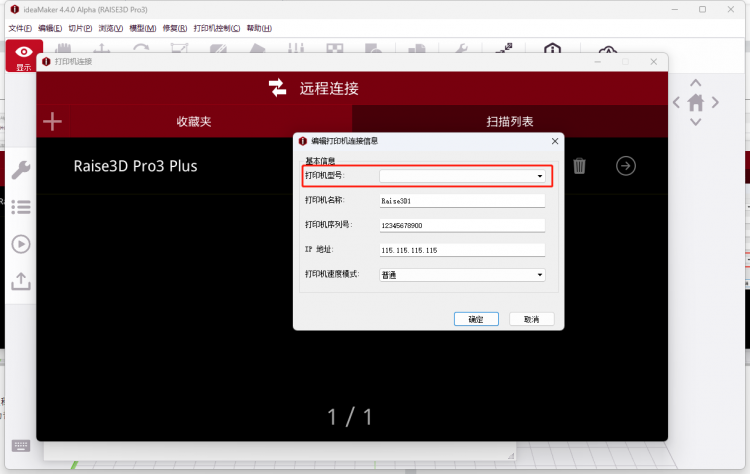Screen dimensions: 750x474
Task: Rotate view with the left chevron
Action: pos(676,102)
